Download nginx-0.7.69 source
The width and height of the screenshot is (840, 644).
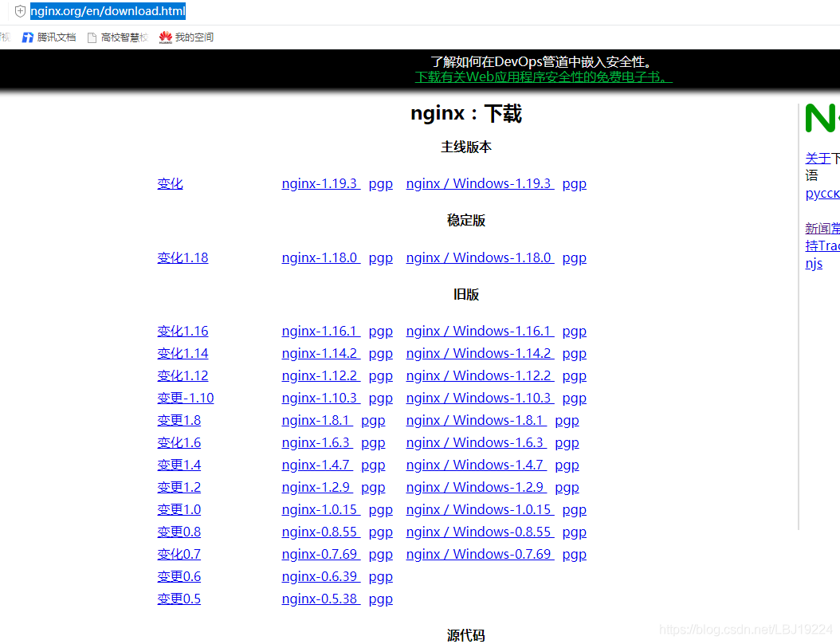(x=321, y=555)
